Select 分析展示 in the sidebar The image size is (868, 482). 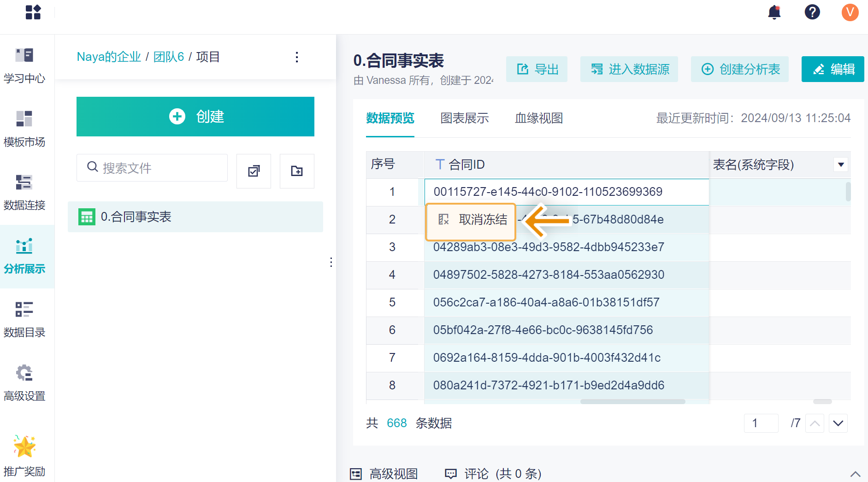click(24, 257)
